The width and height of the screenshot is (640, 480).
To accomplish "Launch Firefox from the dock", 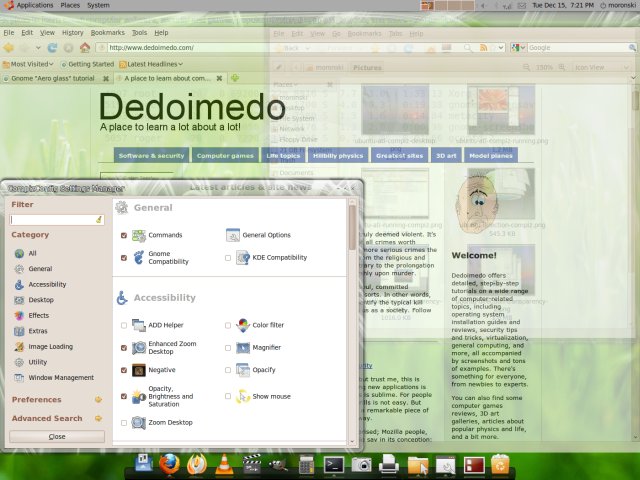I will pos(169,464).
